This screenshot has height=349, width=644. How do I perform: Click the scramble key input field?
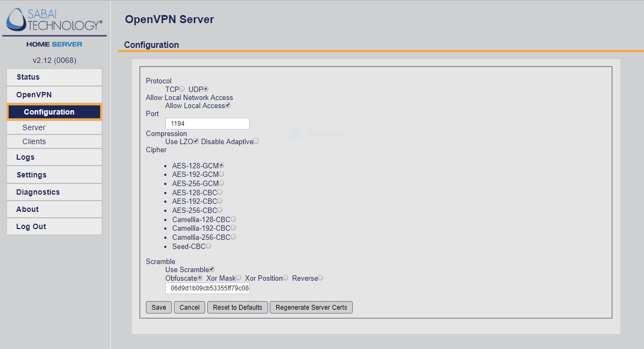[x=207, y=288]
